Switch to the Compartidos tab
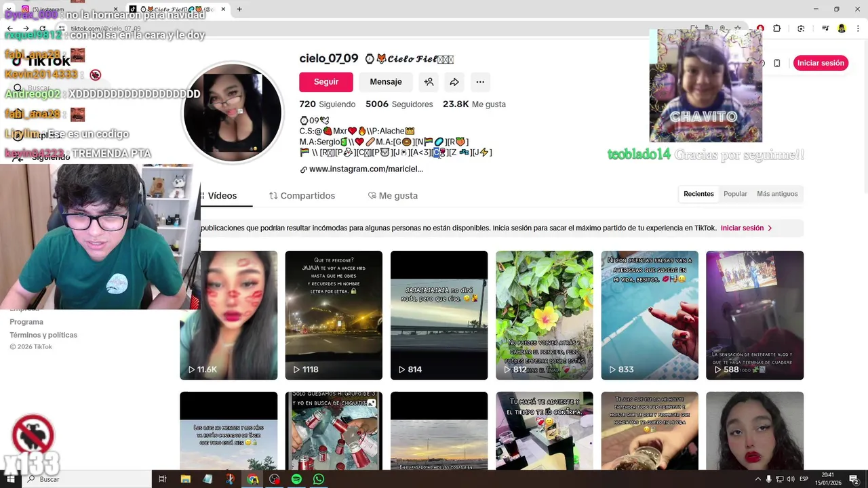The image size is (868, 488). (x=302, y=195)
